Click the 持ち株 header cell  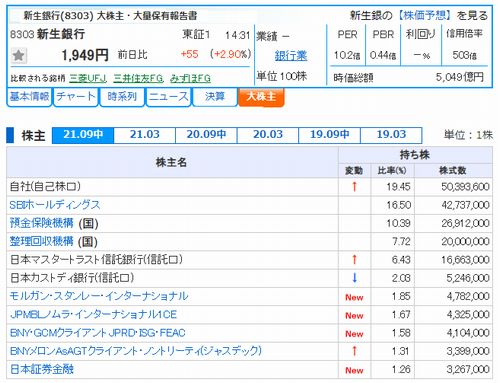[x=415, y=155]
